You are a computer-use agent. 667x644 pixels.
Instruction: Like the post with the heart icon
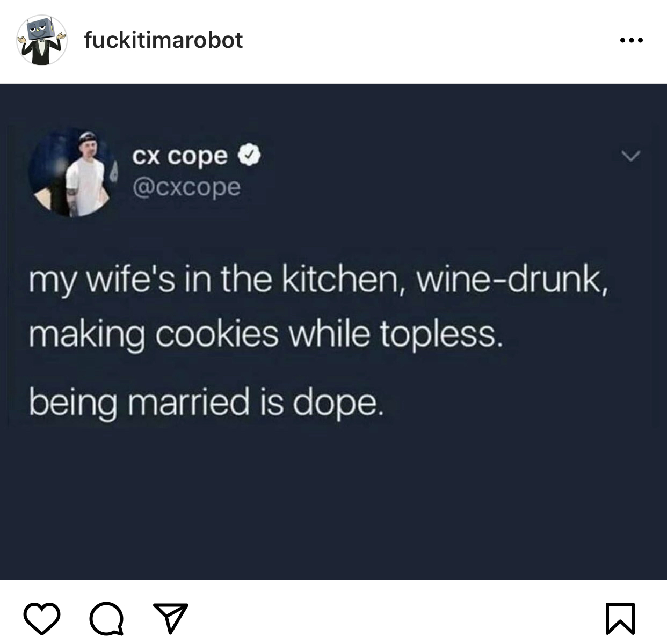click(42, 619)
